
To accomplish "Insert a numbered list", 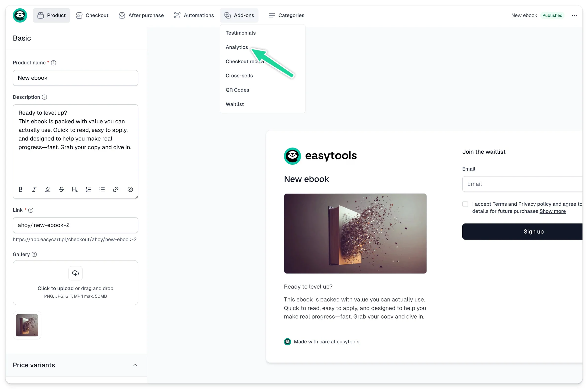I will point(88,189).
